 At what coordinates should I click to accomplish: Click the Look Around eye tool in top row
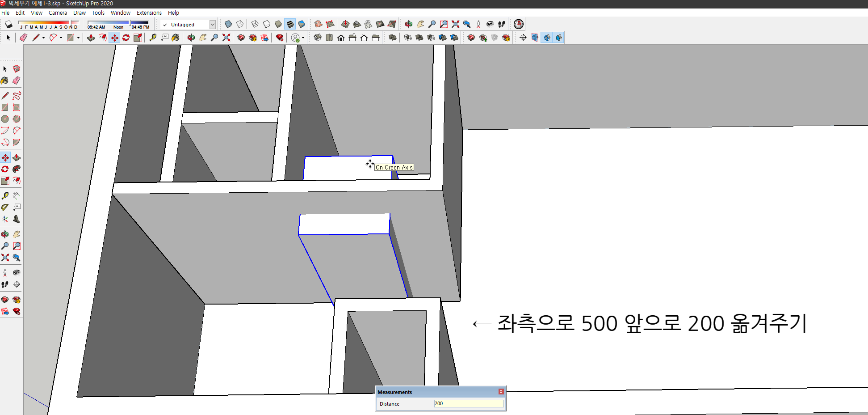pos(490,24)
